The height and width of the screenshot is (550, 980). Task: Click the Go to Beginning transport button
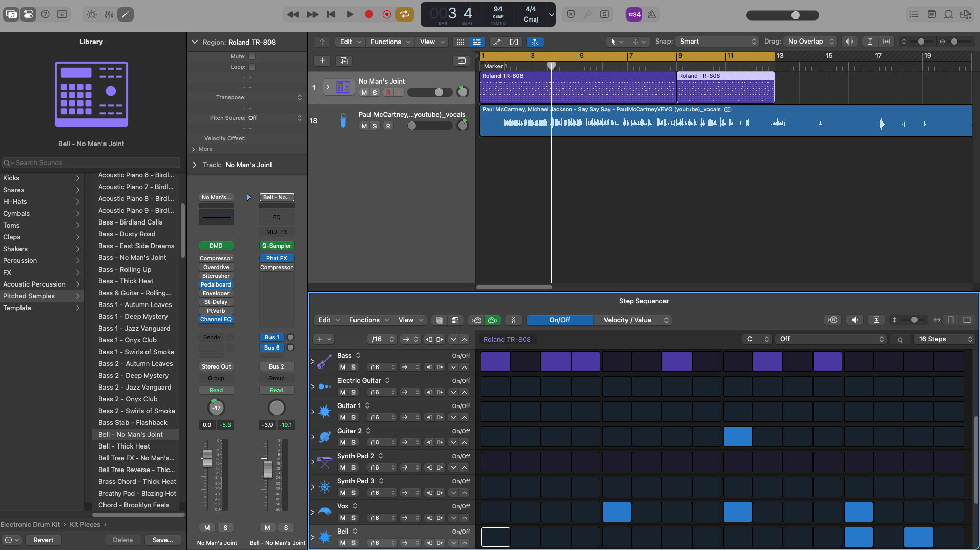[x=331, y=14]
